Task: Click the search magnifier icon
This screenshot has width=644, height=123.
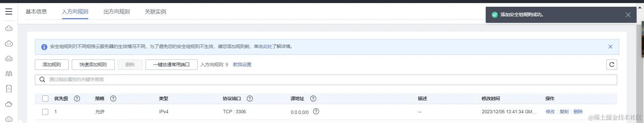Action: (x=42, y=79)
